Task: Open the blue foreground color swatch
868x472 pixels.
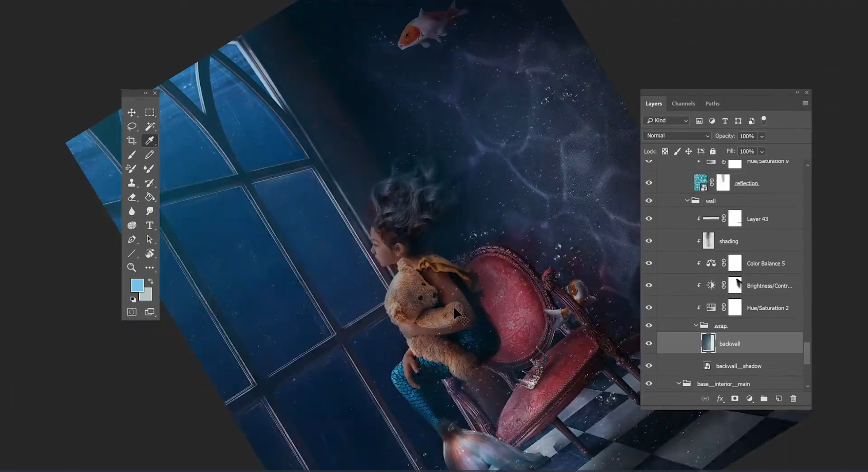Action: (x=137, y=285)
